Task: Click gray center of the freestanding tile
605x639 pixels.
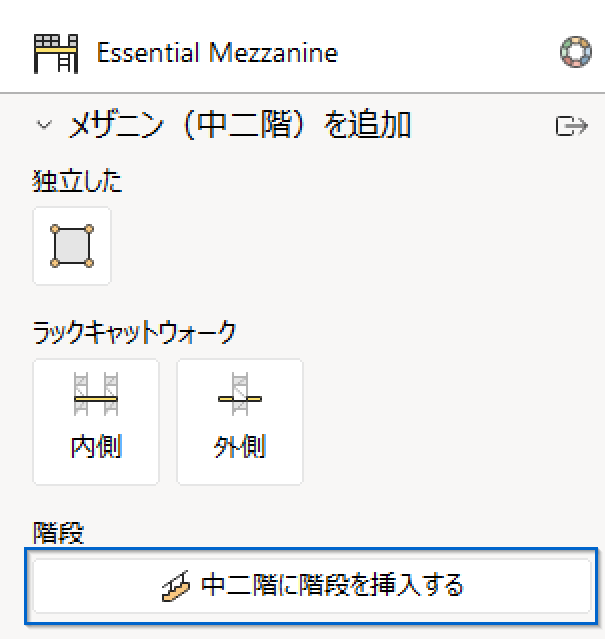Action: pos(72,246)
